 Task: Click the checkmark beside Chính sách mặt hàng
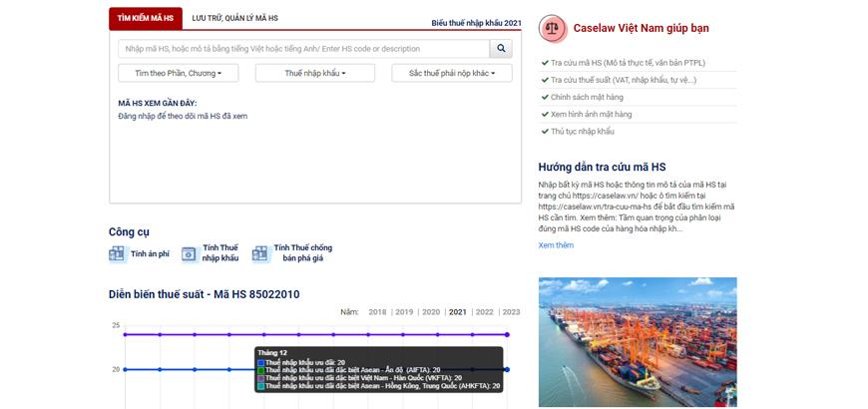click(545, 97)
